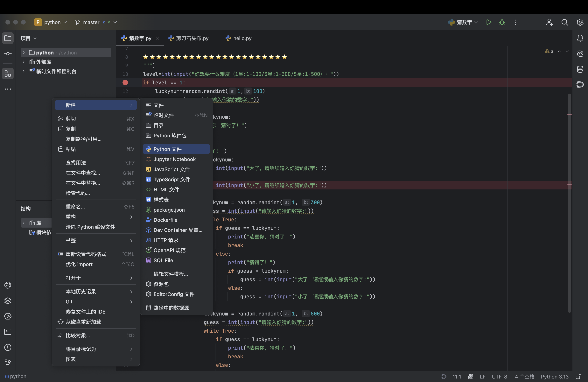Open the Python Console icon in sidebar
588x382 pixels.
click(8, 285)
